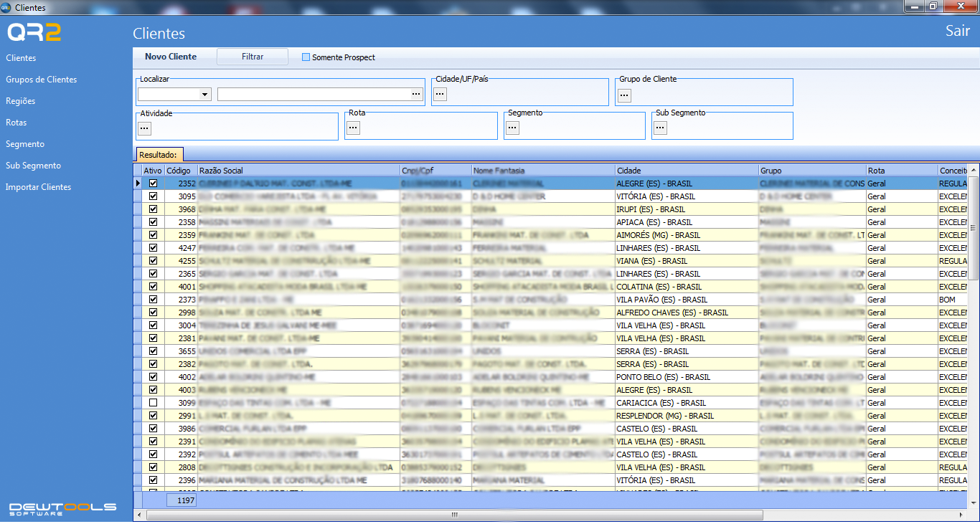Sort by Cnpj/Cpf column header
Viewport: 980px width, 524px height.
click(x=435, y=171)
